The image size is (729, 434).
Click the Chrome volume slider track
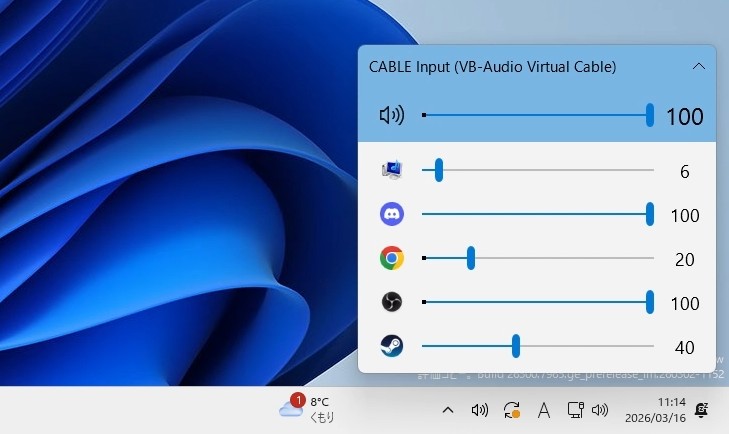pyautogui.click(x=560, y=259)
